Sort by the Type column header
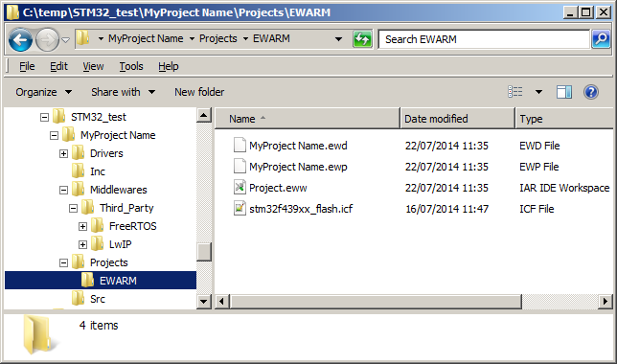 coord(564,119)
